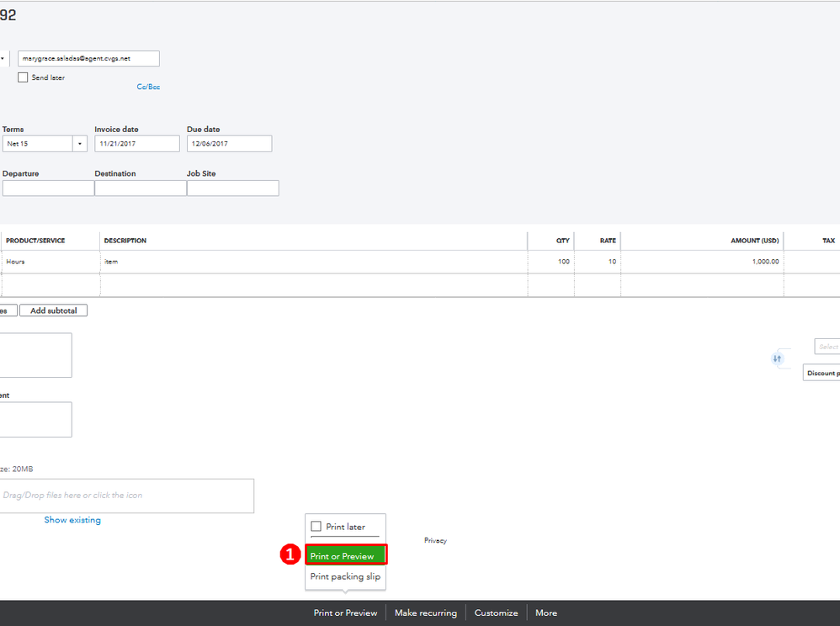This screenshot has height=626, width=840.
Task: Tick the Send later checkbox
Action: (23, 77)
